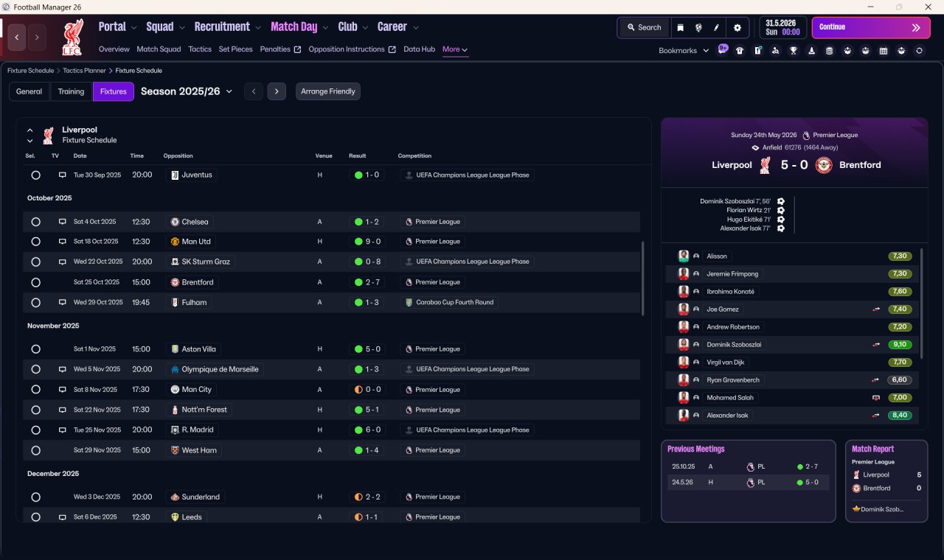The height and width of the screenshot is (560, 944).
Task: Open the 9+ messages inbox bookmark
Action: pyautogui.click(x=723, y=49)
